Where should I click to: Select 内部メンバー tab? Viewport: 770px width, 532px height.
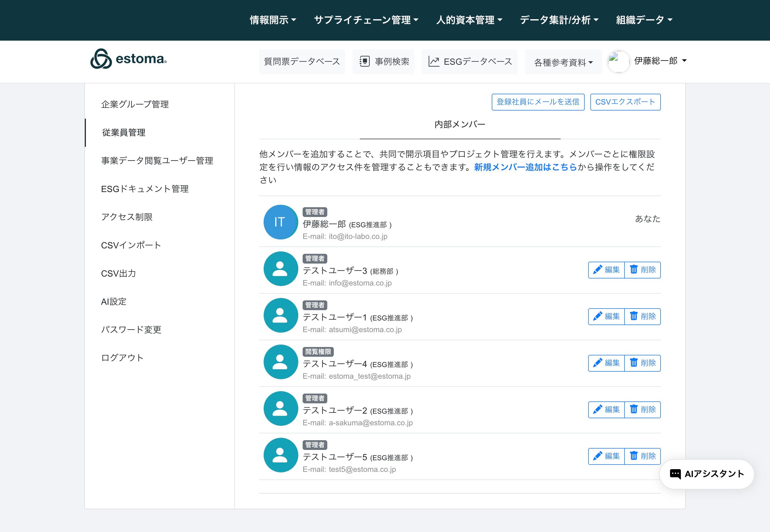click(x=460, y=125)
